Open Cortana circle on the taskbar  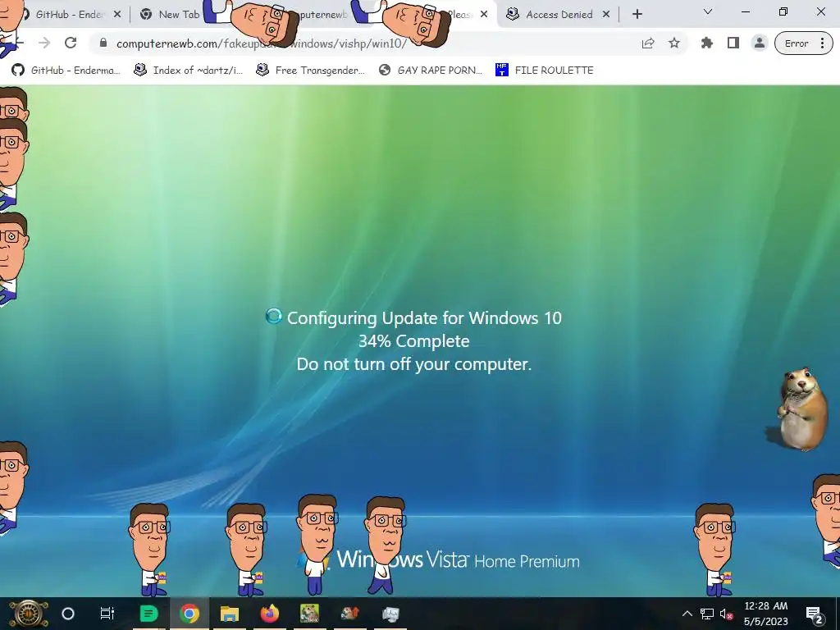point(67,614)
